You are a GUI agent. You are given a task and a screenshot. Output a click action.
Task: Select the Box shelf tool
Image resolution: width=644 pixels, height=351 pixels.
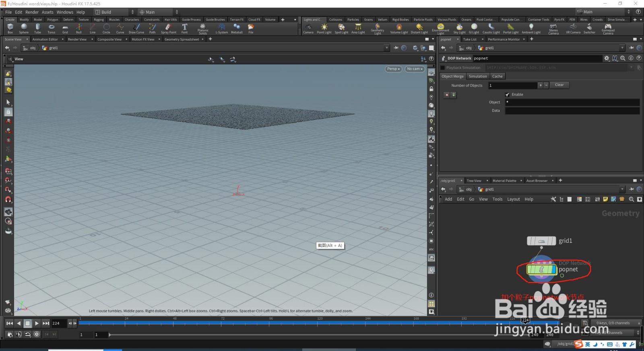10,28
